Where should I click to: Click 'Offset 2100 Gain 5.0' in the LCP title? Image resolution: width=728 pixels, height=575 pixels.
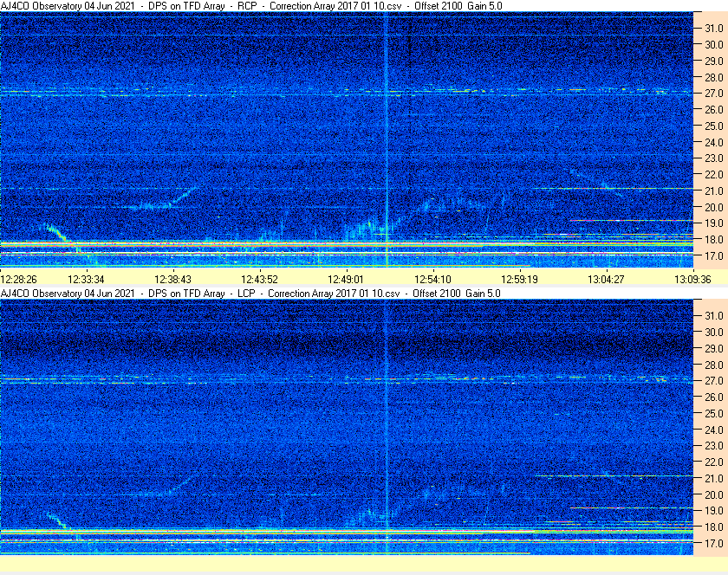[x=457, y=294]
